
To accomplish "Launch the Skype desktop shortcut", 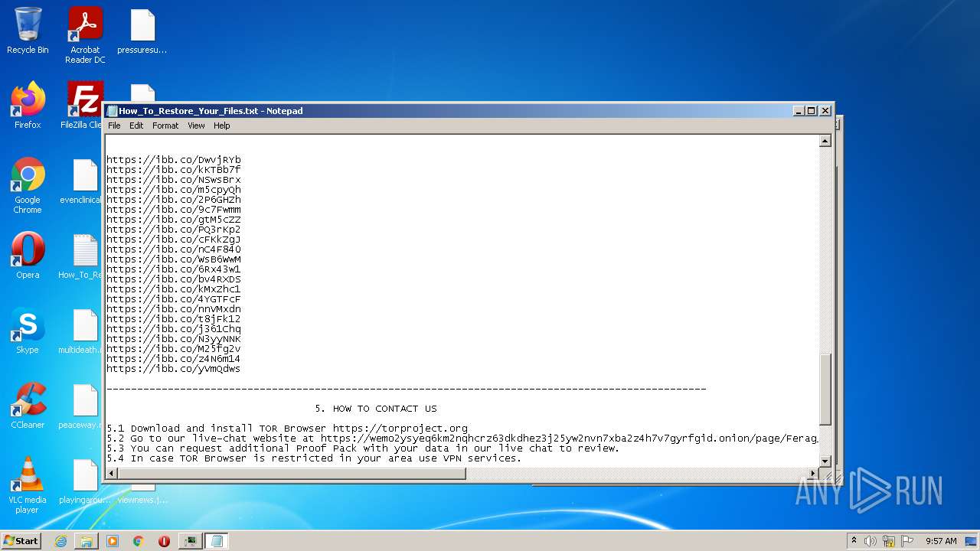I will coord(28,331).
